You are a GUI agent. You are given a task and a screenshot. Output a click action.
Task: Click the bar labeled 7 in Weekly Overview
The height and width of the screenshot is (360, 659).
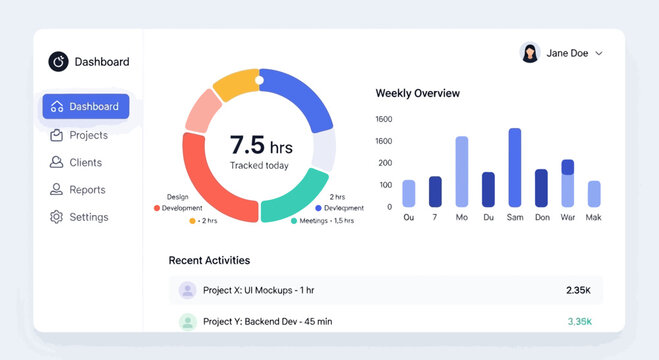click(x=435, y=192)
